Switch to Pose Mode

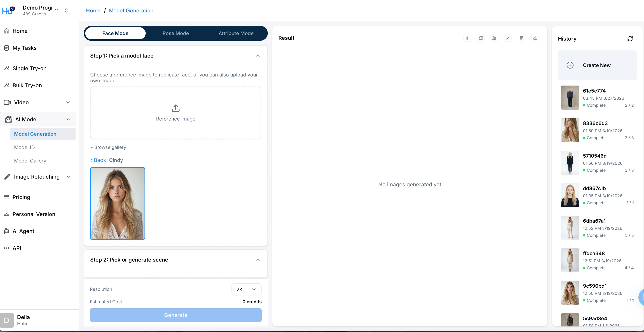(x=175, y=33)
